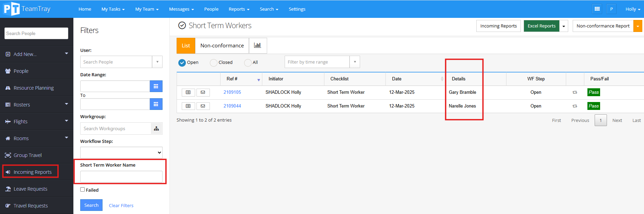Open the User Search People dropdown arrow
This screenshot has width=644, height=214.
pyautogui.click(x=157, y=62)
